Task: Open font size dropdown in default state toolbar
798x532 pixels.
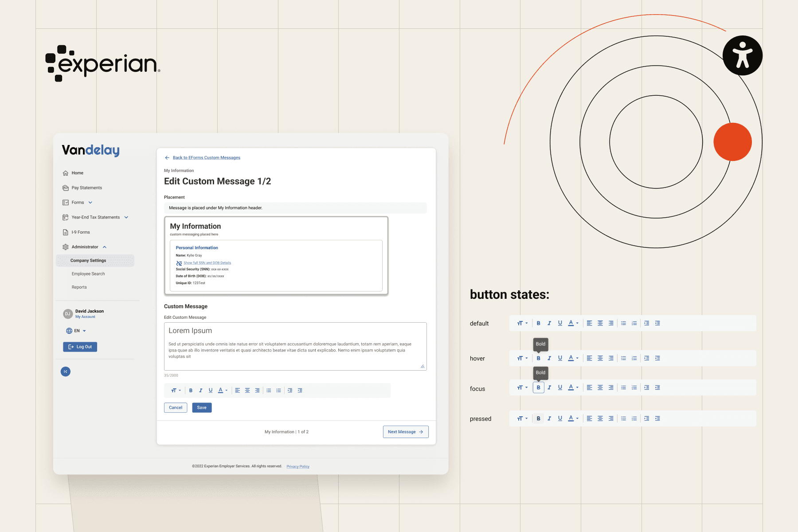Action: click(x=523, y=323)
